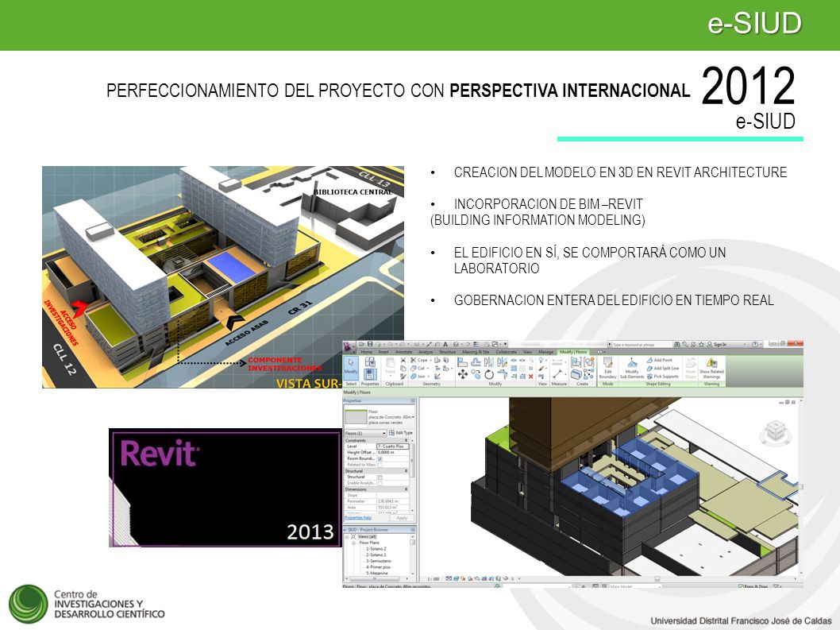Open Quick Access Toolbar customize arrow

pos(505,344)
